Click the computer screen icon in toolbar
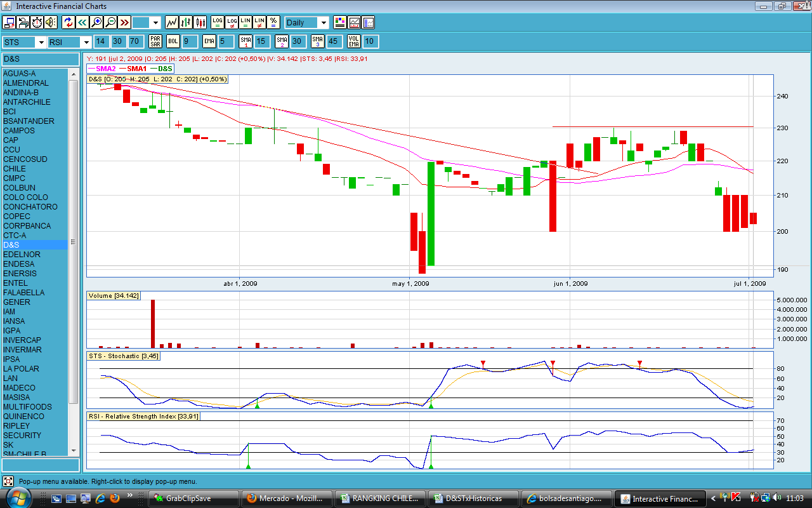The image size is (812, 508). pos(10,23)
